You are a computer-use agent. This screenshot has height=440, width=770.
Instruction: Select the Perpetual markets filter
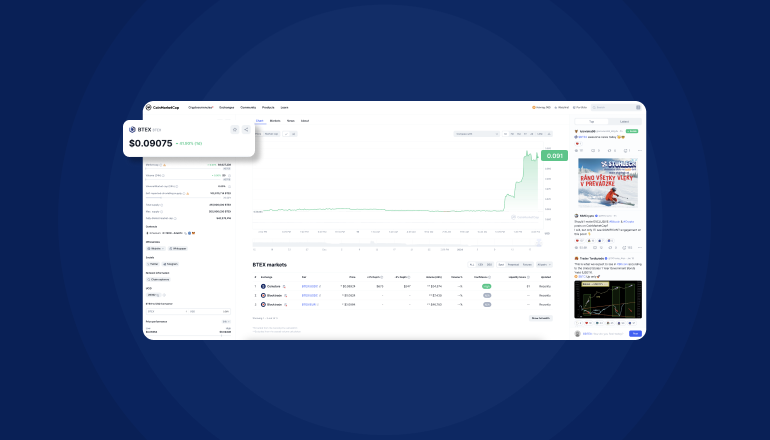click(x=513, y=265)
